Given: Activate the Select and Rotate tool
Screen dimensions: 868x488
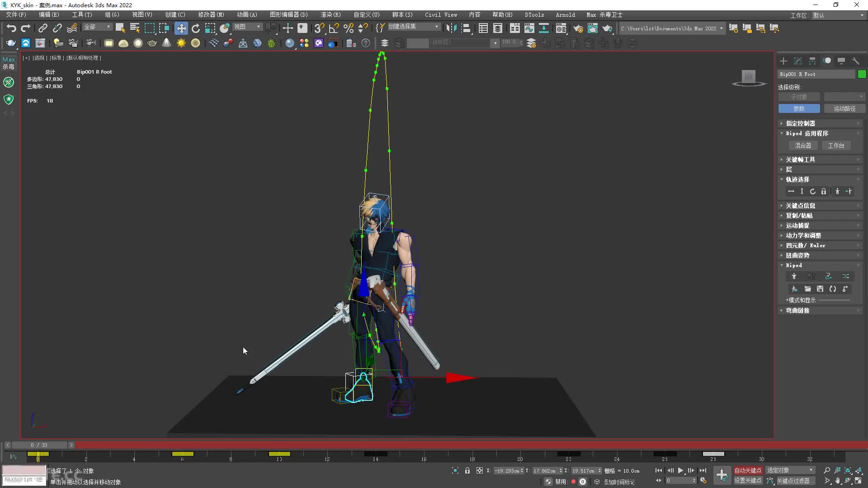Looking at the screenshot, I should click(196, 28).
